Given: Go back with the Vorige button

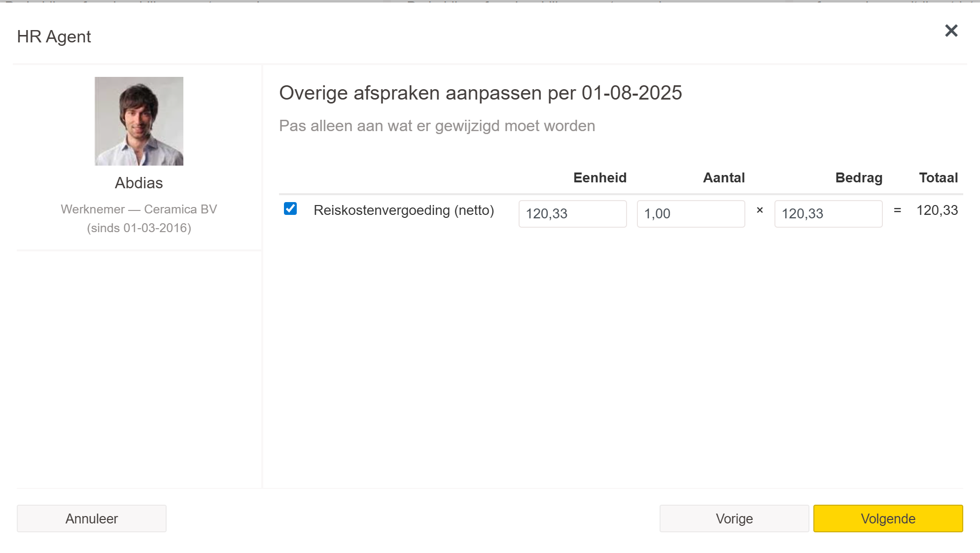Looking at the screenshot, I should tap(734, 518).
